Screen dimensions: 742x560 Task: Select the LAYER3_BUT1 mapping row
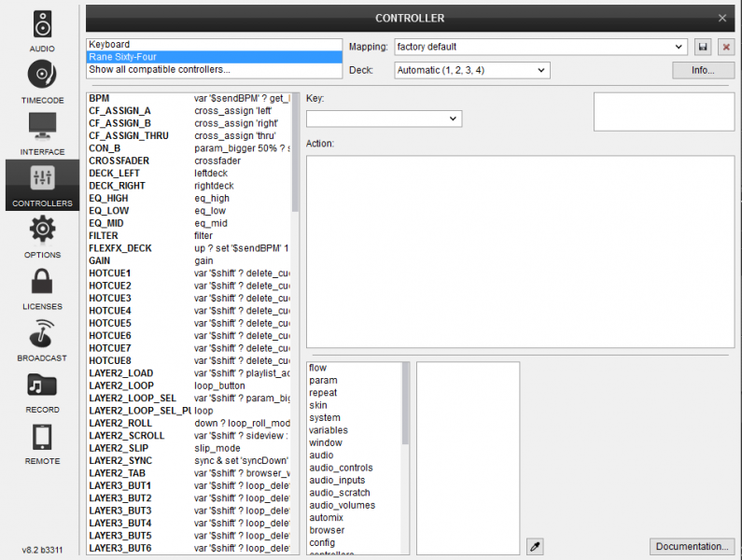coord(189,485)
